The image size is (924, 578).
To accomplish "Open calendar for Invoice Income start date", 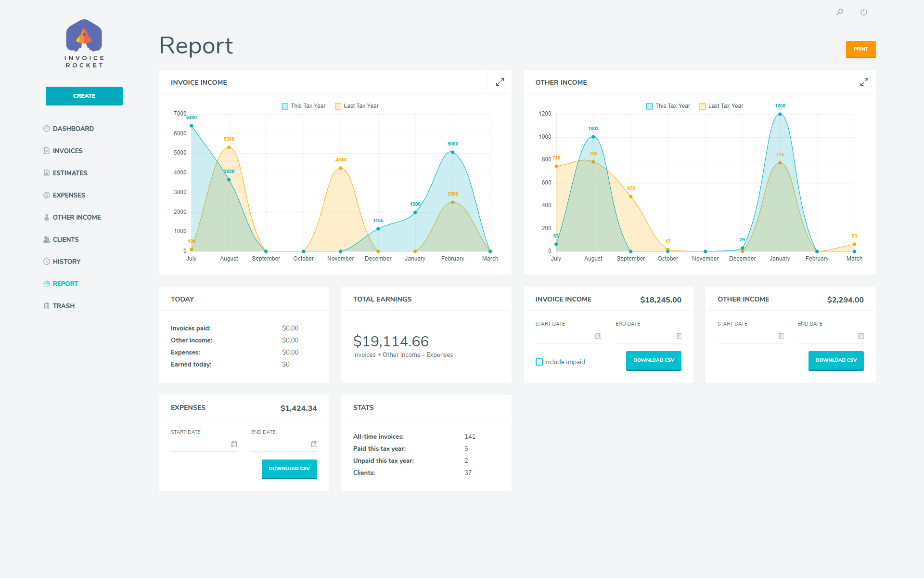I will [x=598, y=336].
